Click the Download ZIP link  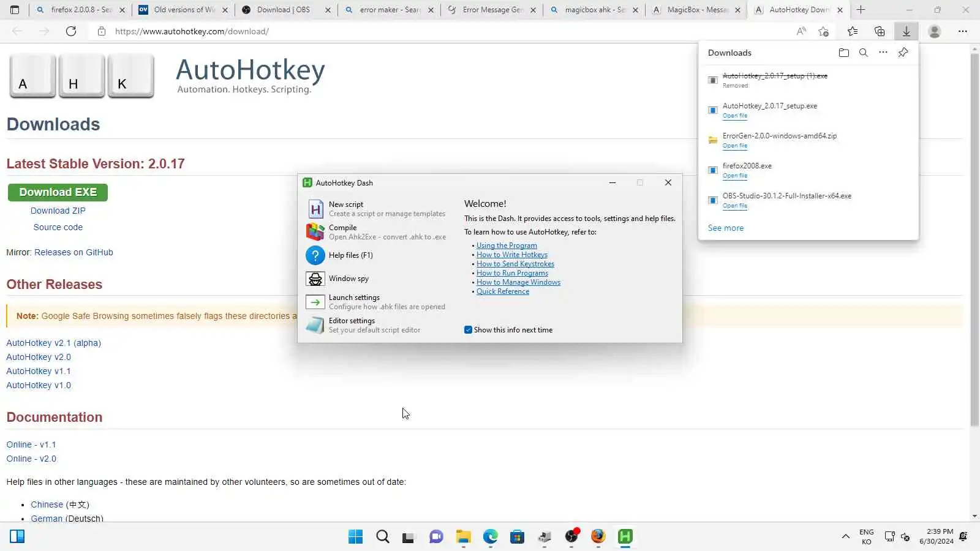click(58, 211)
